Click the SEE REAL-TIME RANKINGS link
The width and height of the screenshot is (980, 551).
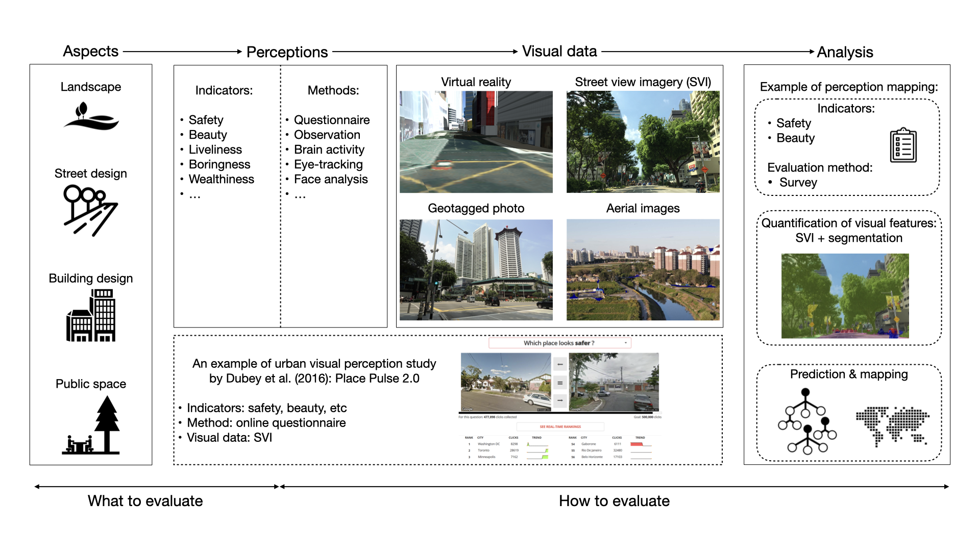(560, 427)
